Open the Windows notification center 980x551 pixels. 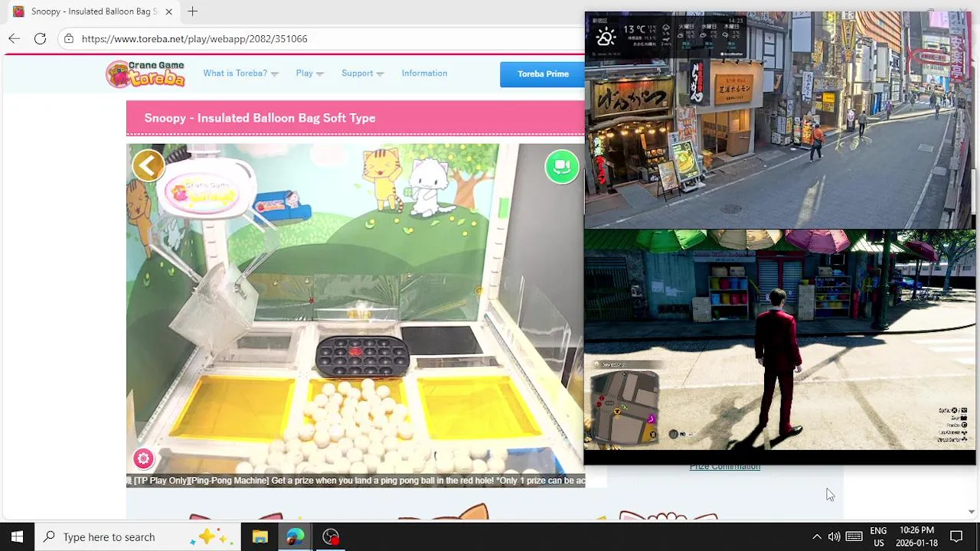(956, 537)
